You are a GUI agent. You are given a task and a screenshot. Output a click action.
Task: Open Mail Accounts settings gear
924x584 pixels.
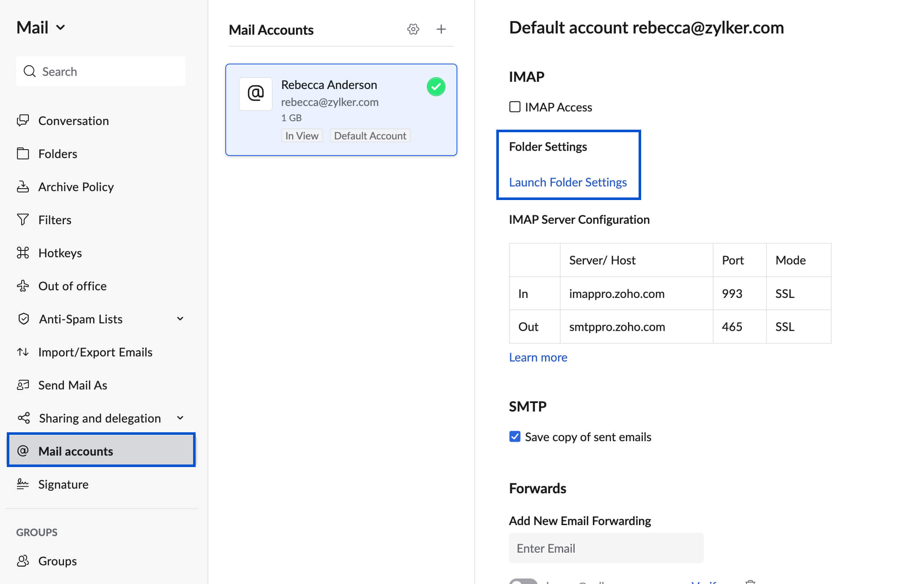(x=412, y=29)
